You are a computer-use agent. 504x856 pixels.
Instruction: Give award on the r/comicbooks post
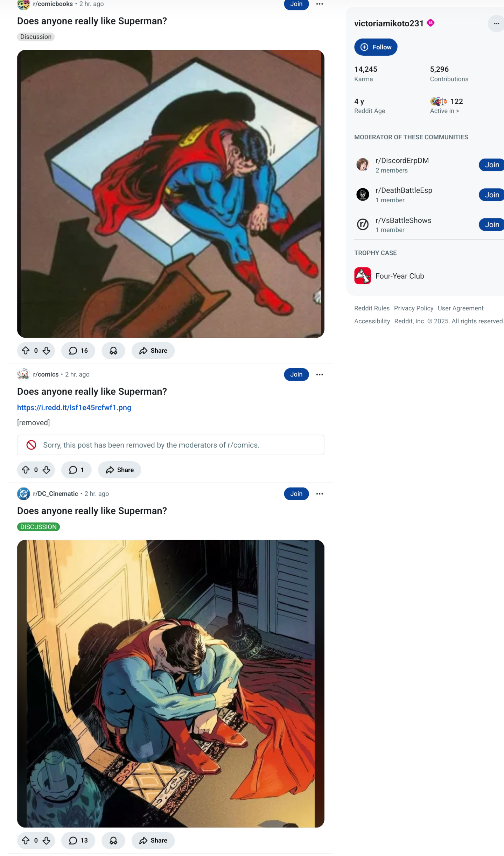(113, 351)
